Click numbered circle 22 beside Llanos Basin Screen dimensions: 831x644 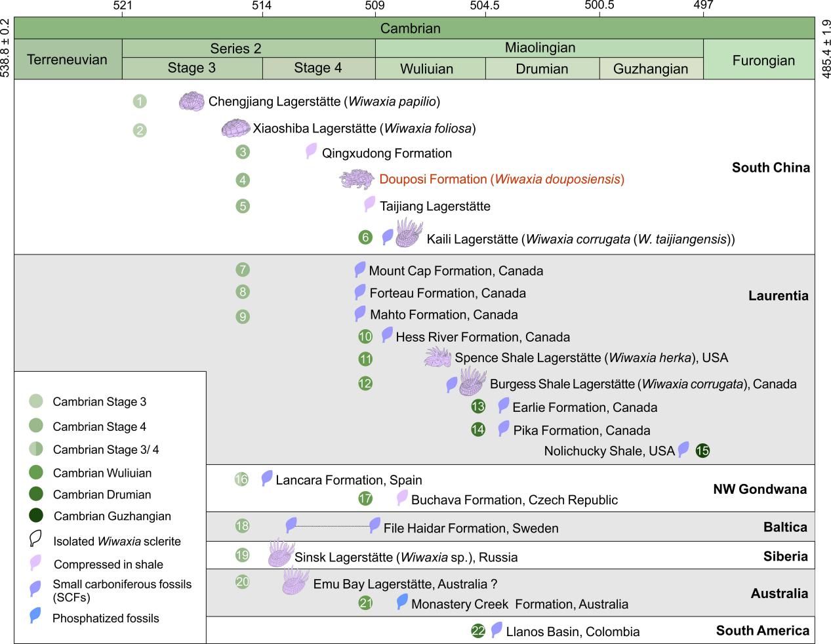478,631
